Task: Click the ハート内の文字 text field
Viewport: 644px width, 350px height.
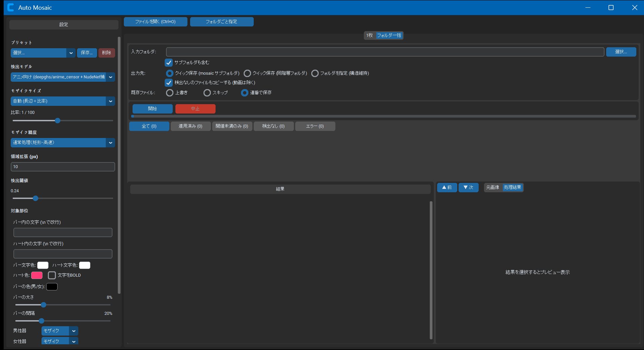Action: (63, 254)
